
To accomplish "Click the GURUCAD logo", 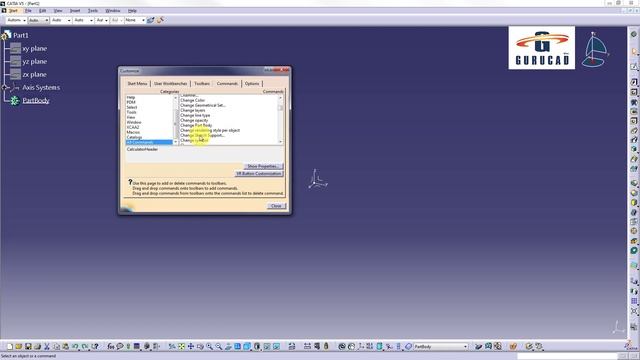I will [542, 48].
